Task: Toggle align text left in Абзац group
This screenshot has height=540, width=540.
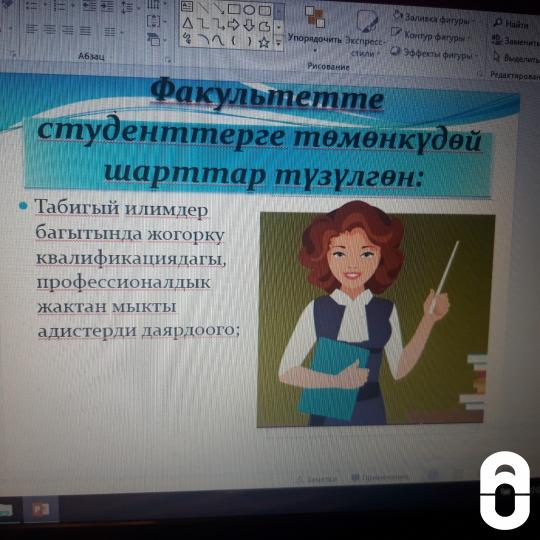Action: (x=32, y=30)
